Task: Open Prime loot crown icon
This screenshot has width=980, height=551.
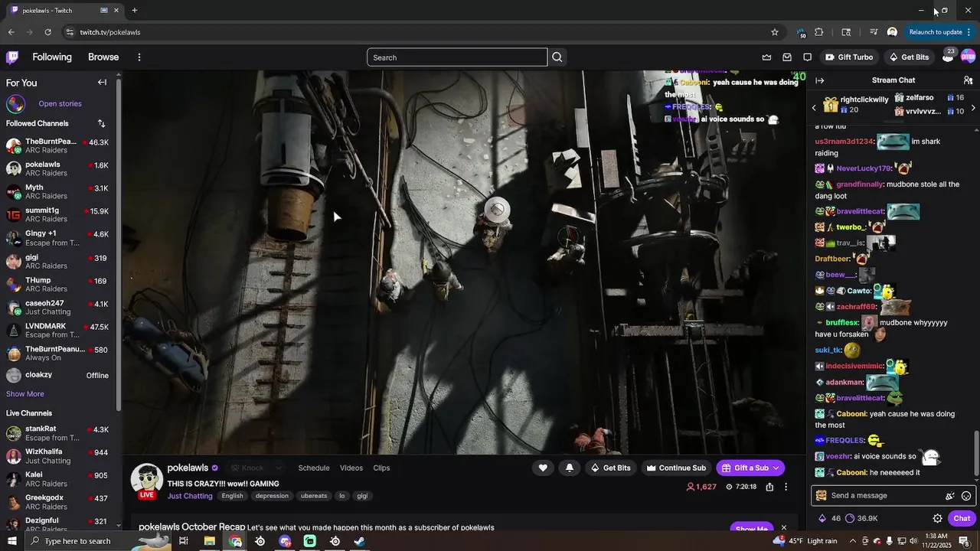Action: coord(766,57)
